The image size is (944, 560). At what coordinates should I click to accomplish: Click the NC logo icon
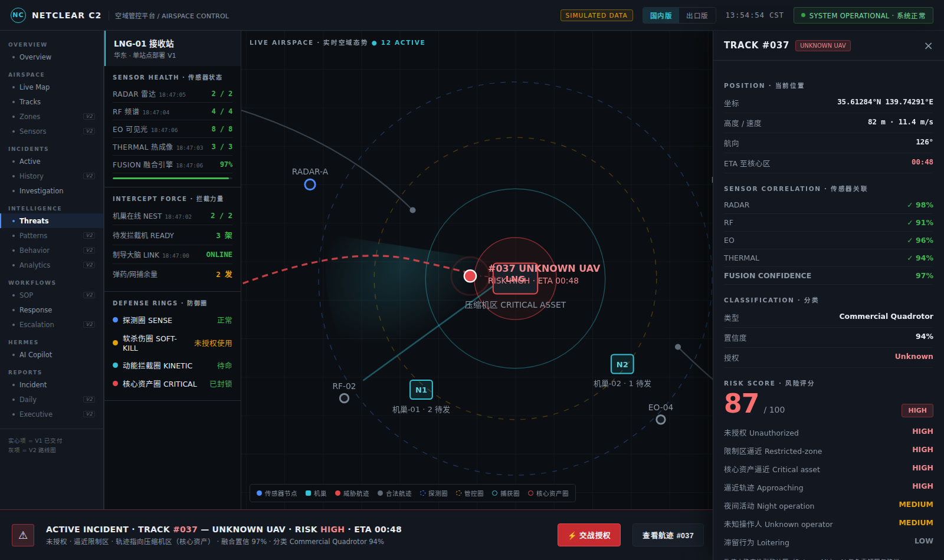pos(18,15)
